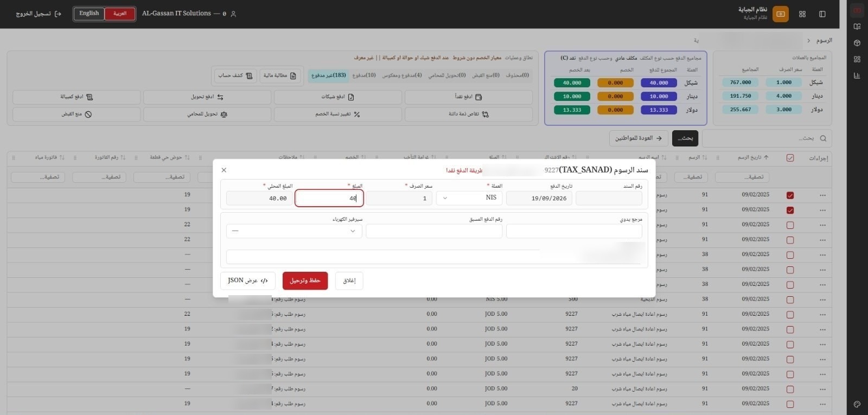Tick the checkbox for the رسوم الذبحية row
This screenshot has width=868, height=415.
coord(790,299)
